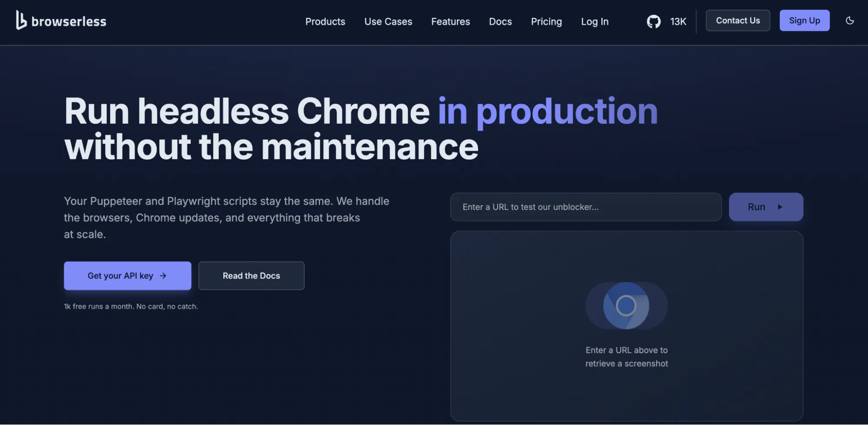
Task: Click 'without the maintenance' headline text
Action: [x=271, y=147]
